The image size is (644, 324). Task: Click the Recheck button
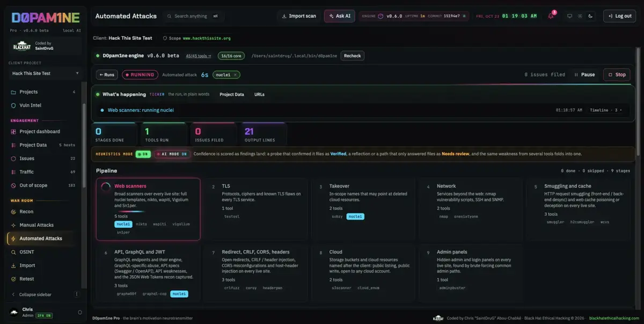click(353, 56)
